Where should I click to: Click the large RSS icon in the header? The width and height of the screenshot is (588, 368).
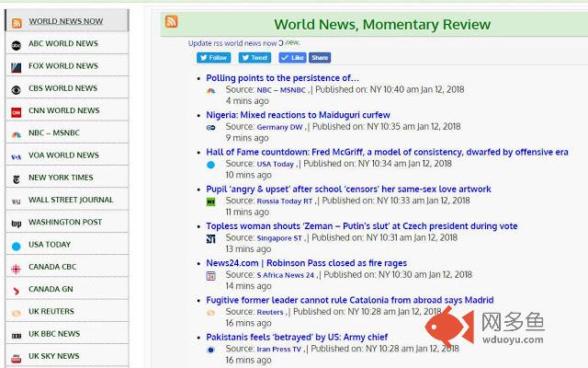point(172,21)
